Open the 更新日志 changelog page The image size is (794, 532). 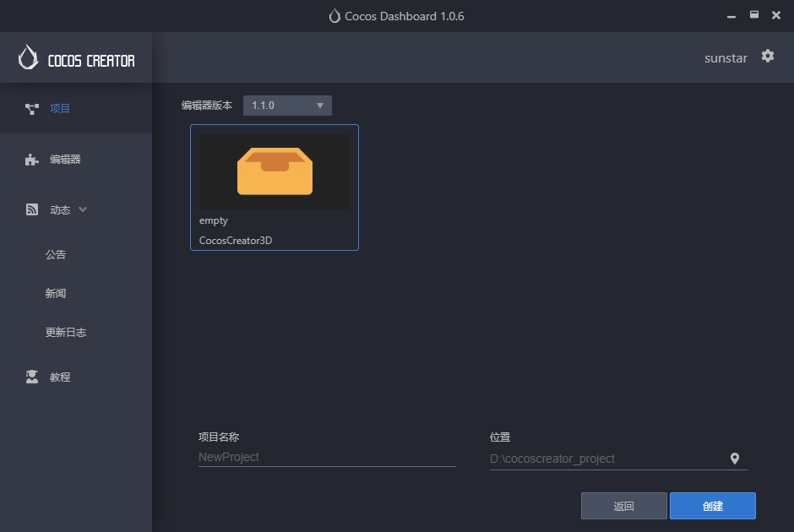[x=66, y=333]
